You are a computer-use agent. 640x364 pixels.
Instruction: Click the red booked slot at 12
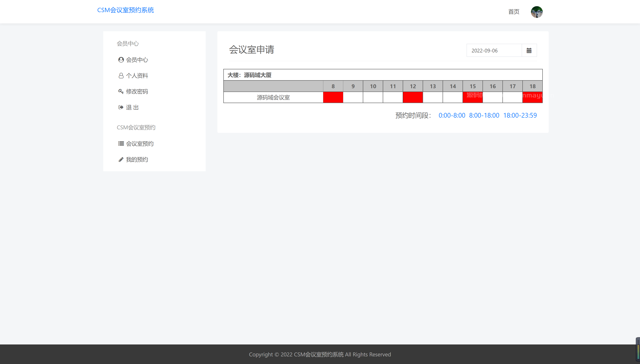coord(413,97)
